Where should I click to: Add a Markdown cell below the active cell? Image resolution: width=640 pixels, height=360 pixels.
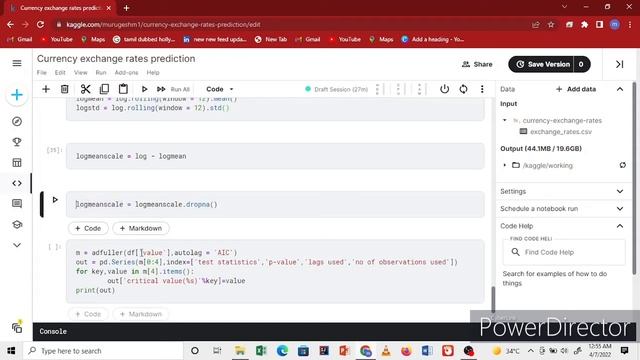tap(141, 228)
